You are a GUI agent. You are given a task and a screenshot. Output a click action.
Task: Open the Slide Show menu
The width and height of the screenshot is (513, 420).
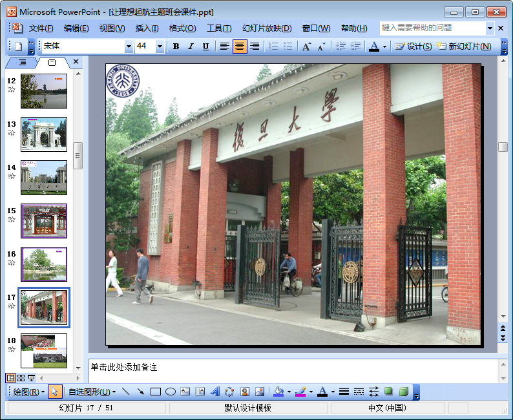point(267,28)
